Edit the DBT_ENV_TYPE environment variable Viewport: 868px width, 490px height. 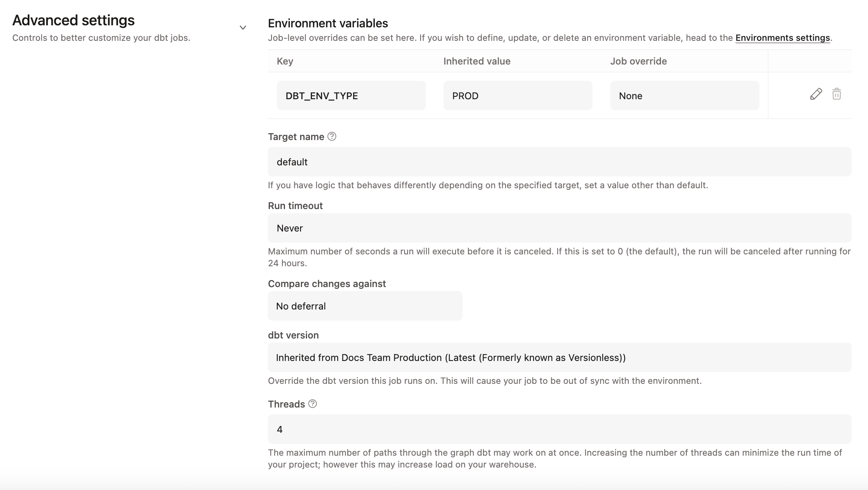(815, 94)
